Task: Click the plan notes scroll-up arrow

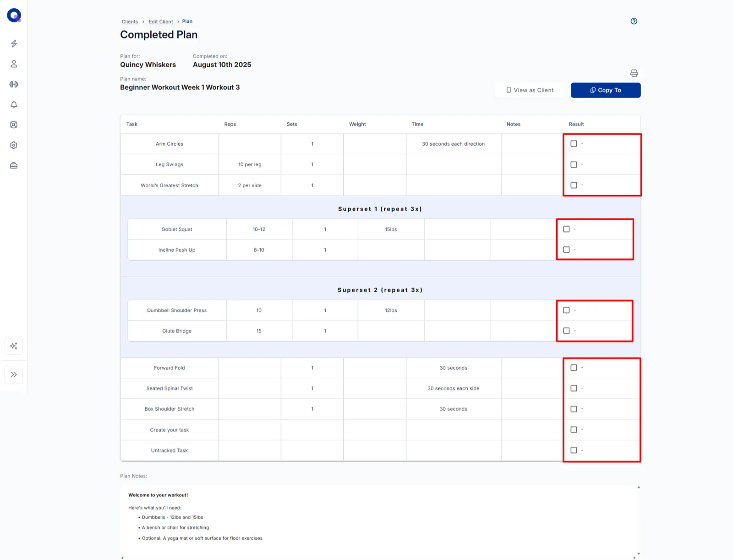Action: click(638, 488)
